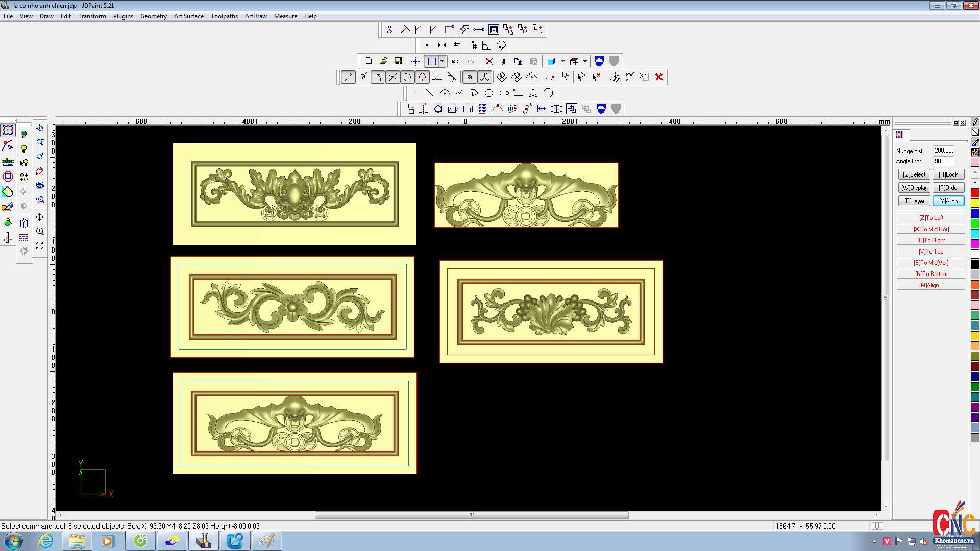Open the wireframe box view dropdown
This screenshot has width=980, height=551.
[x=585, y=61]
